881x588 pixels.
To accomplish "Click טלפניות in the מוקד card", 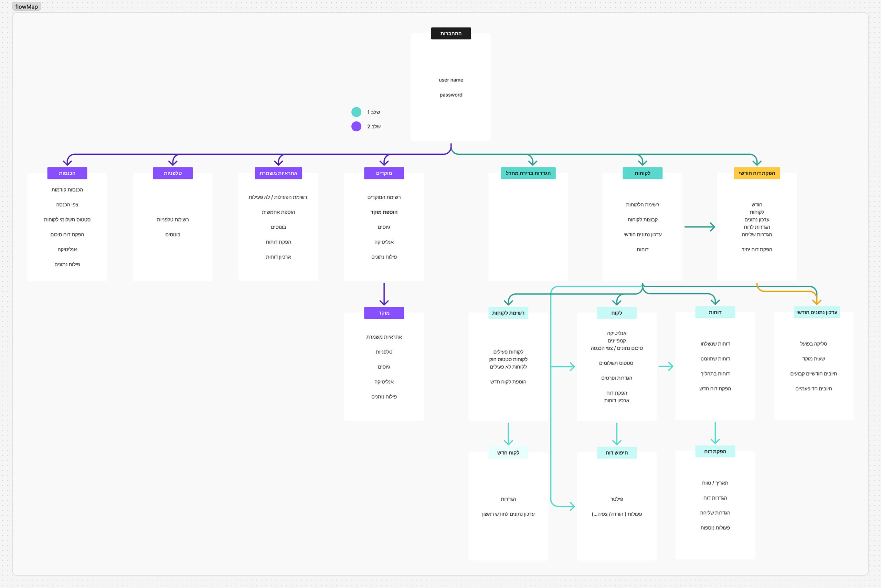I will pos(384,352).
